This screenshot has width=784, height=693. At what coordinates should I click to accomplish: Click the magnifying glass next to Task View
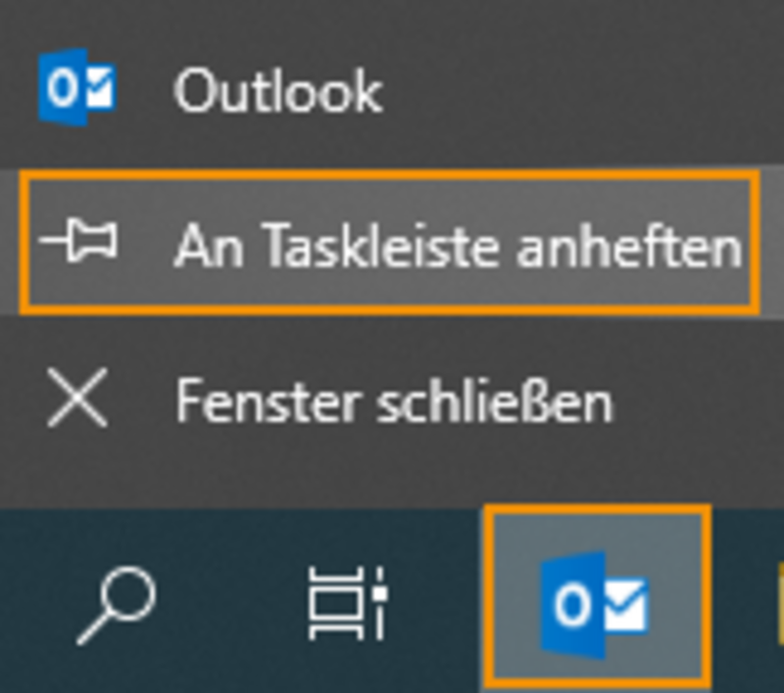117,606
